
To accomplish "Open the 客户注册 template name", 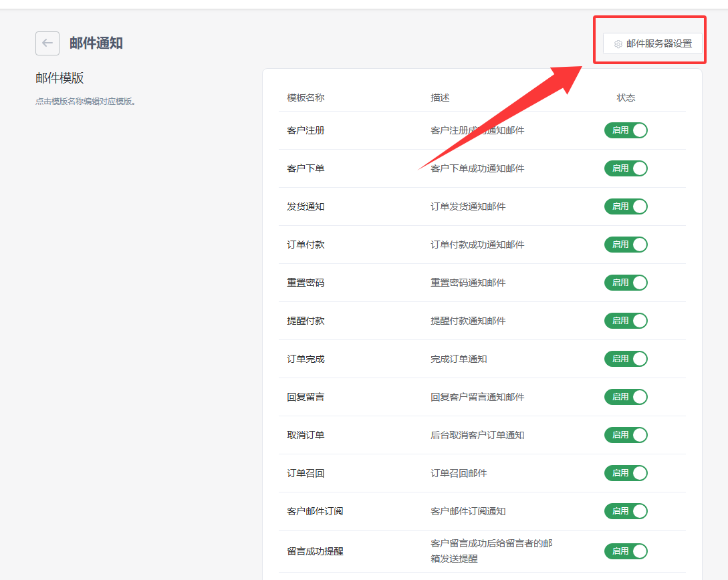I will point(306,130).
